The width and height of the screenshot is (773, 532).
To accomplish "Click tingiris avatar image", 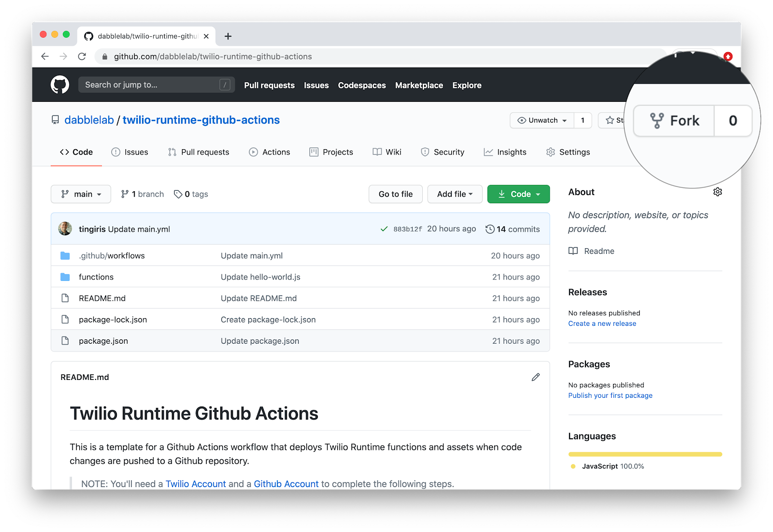I will pyautogui.click(x=65, y=229).
